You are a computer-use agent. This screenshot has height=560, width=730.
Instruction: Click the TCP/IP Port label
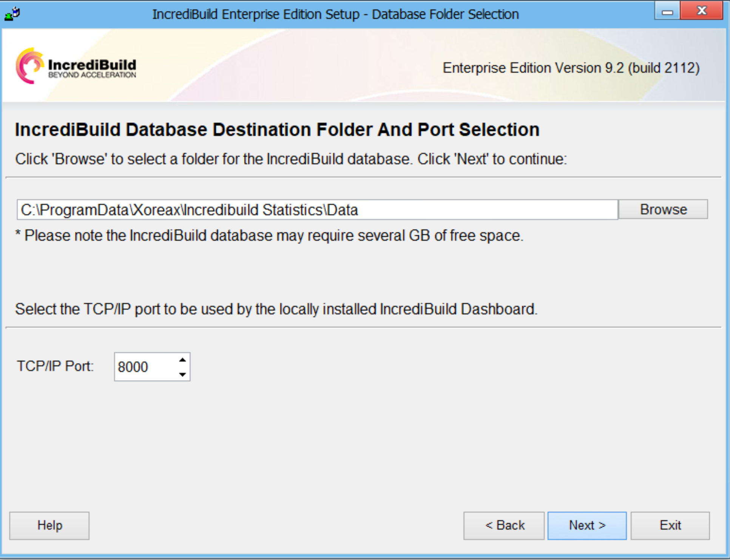coord(55,366)
